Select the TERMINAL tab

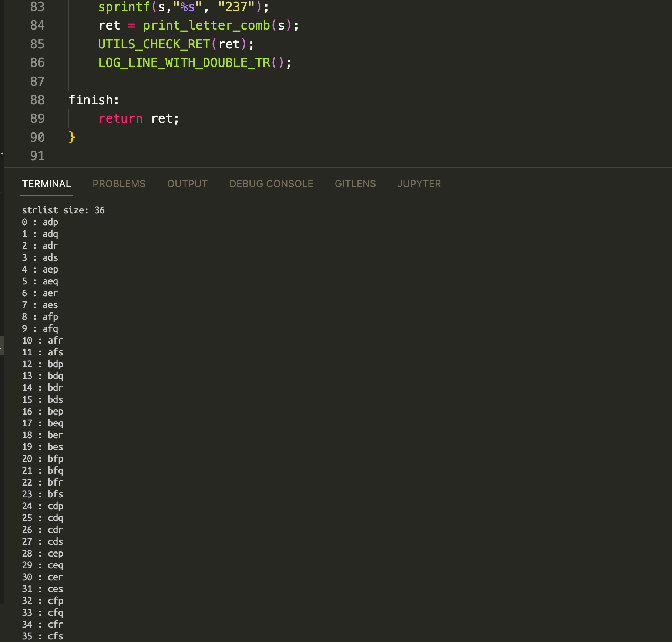coord(46,184)
